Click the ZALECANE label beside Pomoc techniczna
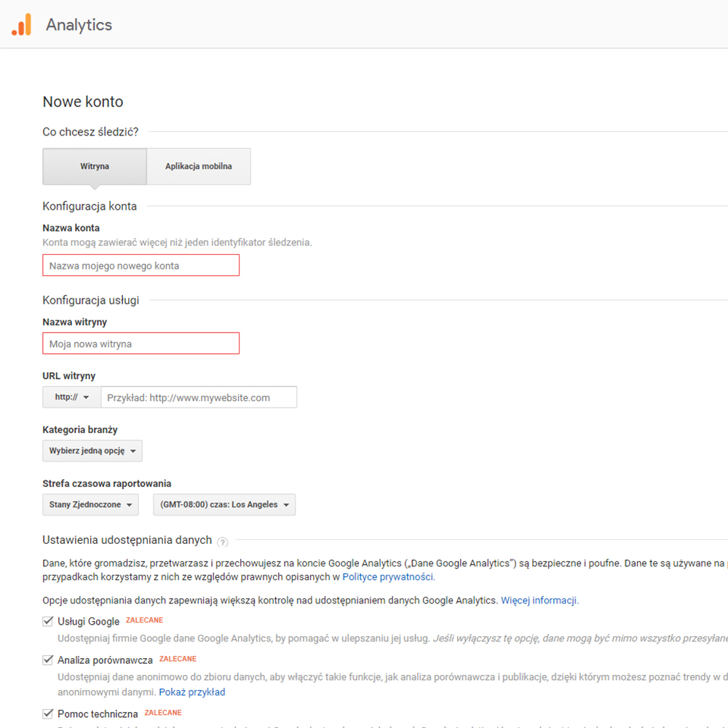Image resolution: width=728 pixels, height=728 pixels. pos(162,712)
